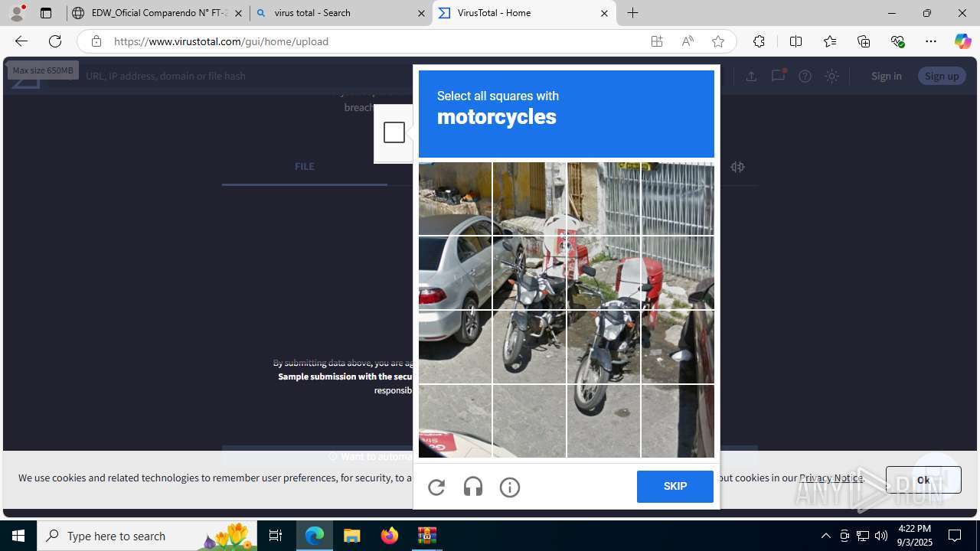This screenshot has height=551, width=980.
Task: Click VirusTotal upload file icon
Action: tap(751, 76)
